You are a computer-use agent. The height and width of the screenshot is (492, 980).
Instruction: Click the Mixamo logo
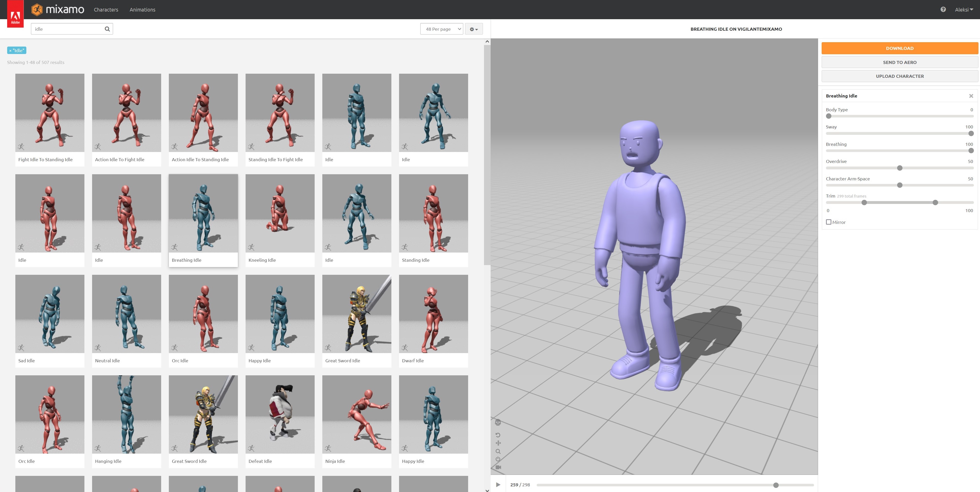[58, 9]
